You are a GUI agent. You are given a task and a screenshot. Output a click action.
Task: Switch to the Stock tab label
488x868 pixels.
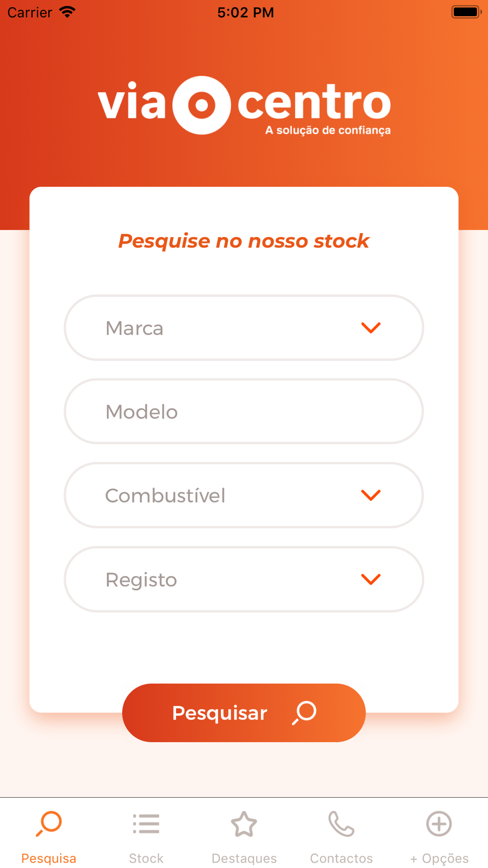click(146, 858)
